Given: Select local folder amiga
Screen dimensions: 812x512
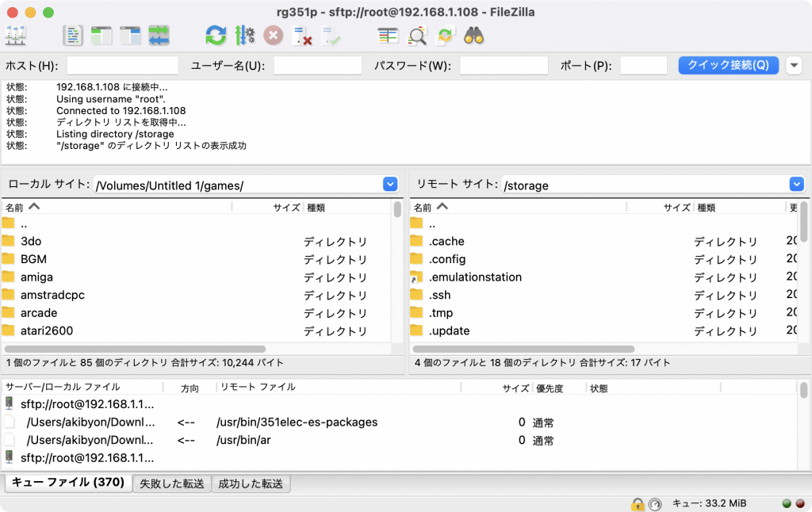Looking at the screenshot, I should [197, 277].
